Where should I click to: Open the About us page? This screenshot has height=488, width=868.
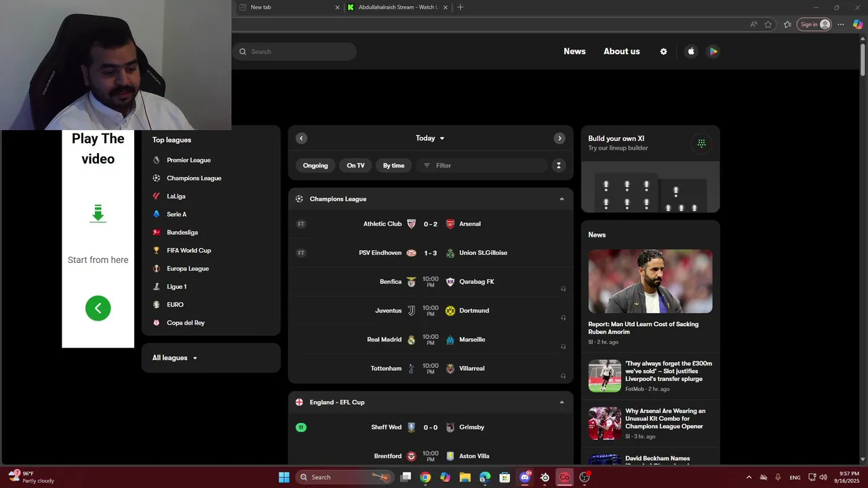(x=622, y=52)
